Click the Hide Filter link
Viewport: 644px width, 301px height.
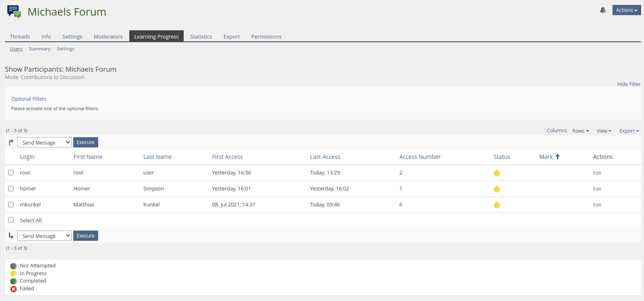tap(628, 84)
